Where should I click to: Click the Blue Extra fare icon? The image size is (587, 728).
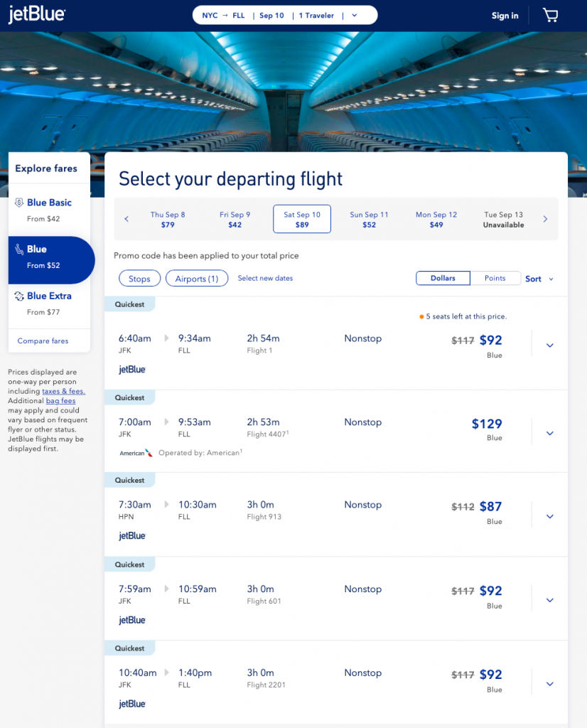[x=20, y=296]
